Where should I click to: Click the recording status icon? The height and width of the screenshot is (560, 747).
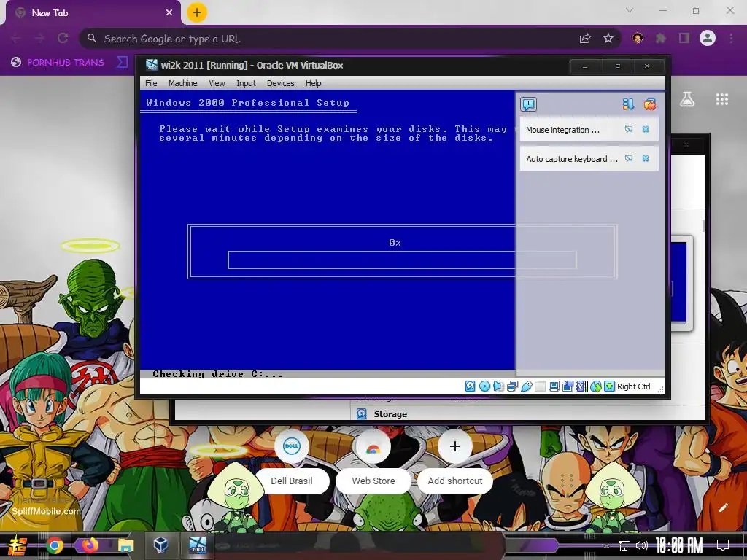(568, 386)
